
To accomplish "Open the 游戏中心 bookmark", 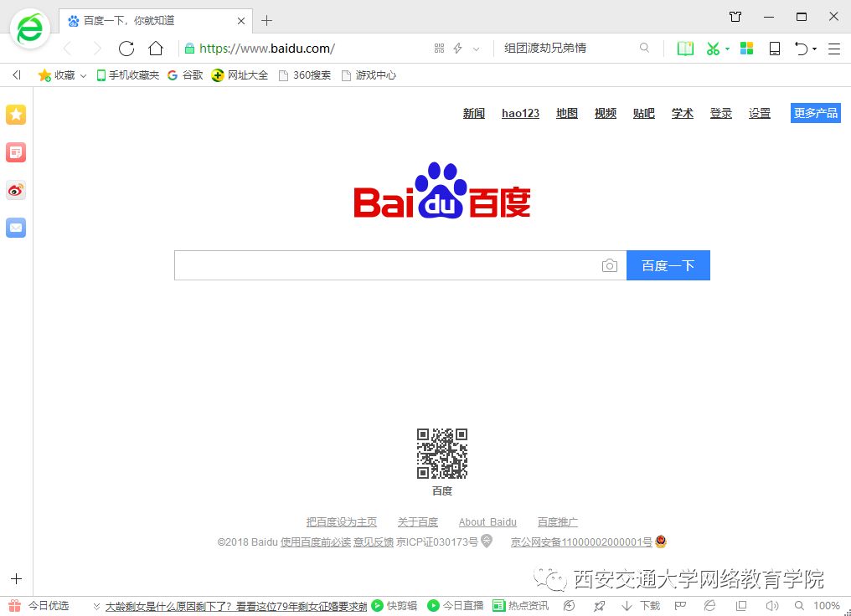I will 369,75.
